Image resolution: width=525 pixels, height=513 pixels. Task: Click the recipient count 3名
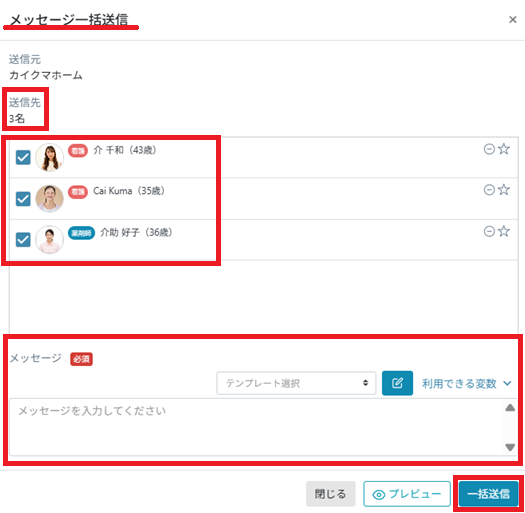click(x=17, y=118)
